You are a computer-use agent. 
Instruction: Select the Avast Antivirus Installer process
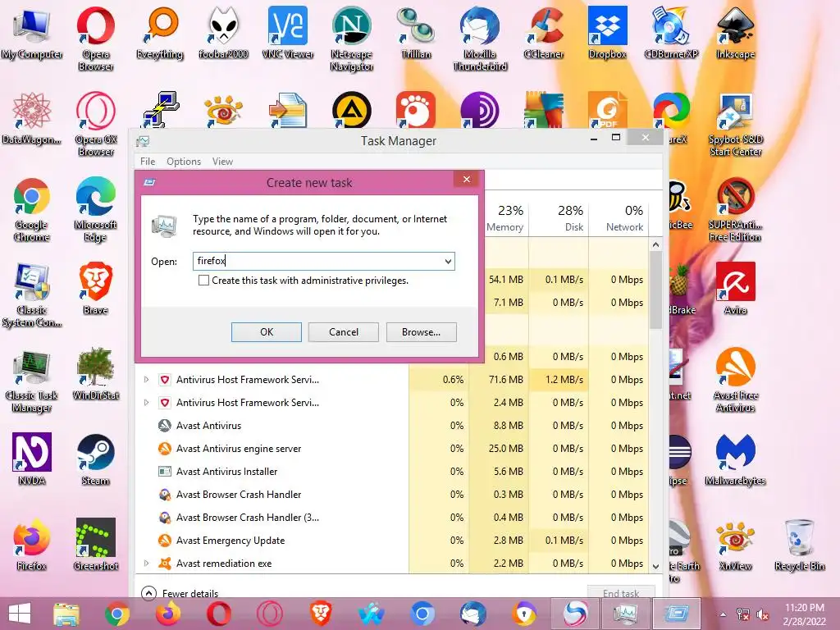tap(393, 472)
